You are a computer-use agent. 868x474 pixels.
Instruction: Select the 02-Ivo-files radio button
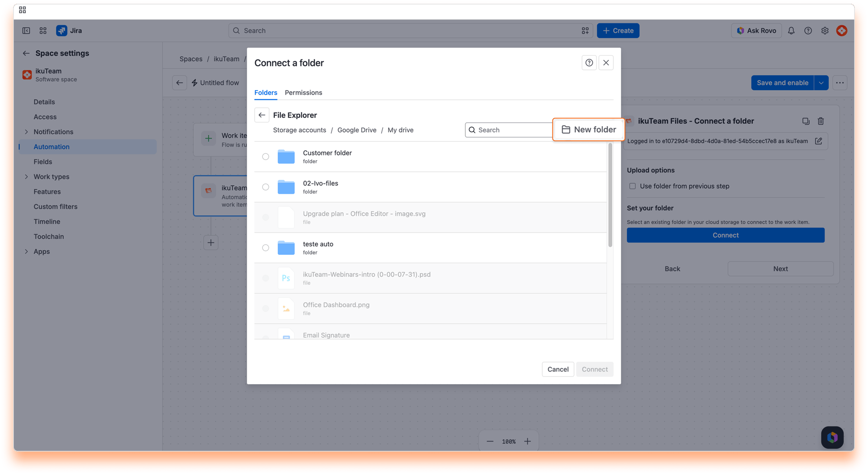coord(266,187)
